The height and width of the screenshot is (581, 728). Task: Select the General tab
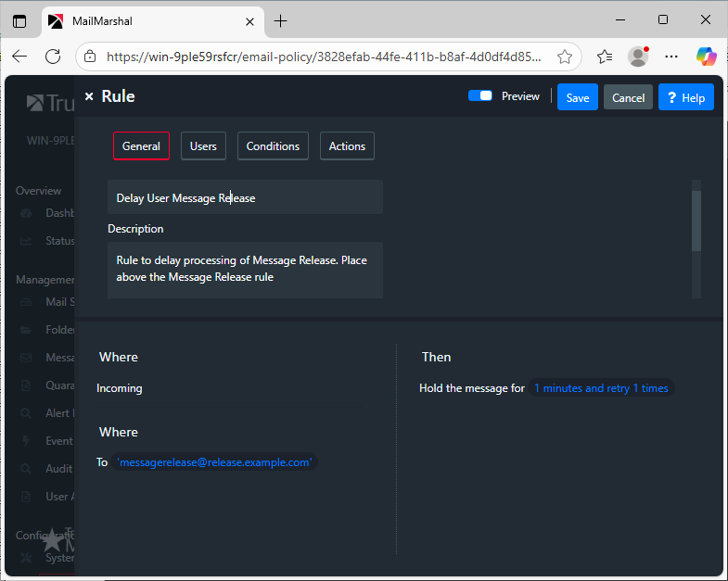pos(141,146)
